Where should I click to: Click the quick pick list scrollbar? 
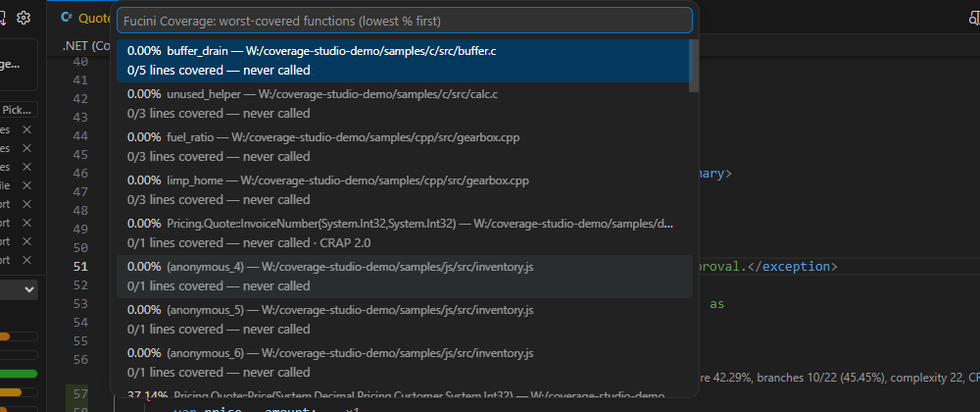(694, 66)
